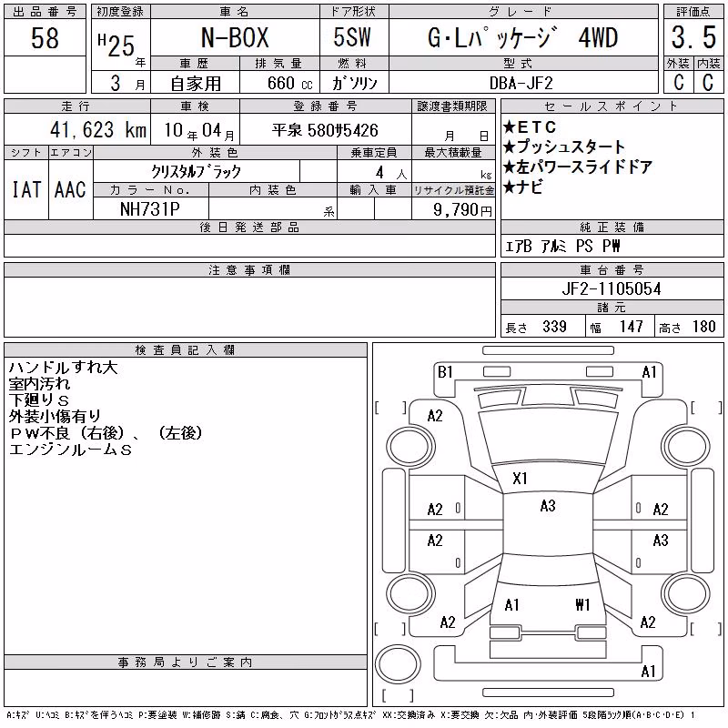Select the セールスポイント header
Screen dimensions: 728x728
612,106
